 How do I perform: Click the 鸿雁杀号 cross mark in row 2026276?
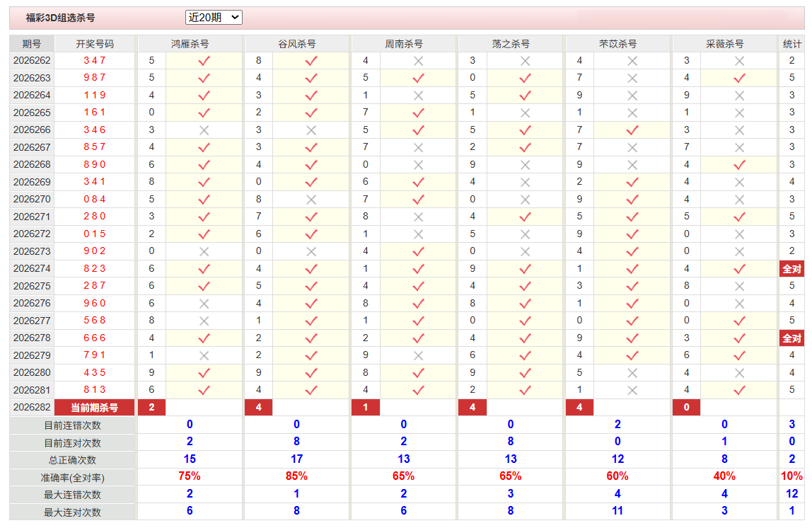pyautogui.click(x=204, y=304)
